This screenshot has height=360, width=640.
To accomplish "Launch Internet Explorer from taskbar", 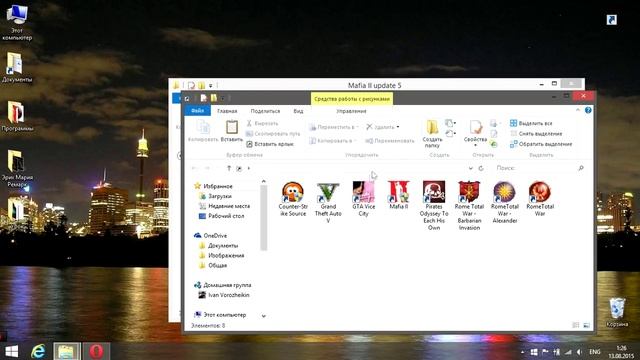I will click(x=38, y=351).
